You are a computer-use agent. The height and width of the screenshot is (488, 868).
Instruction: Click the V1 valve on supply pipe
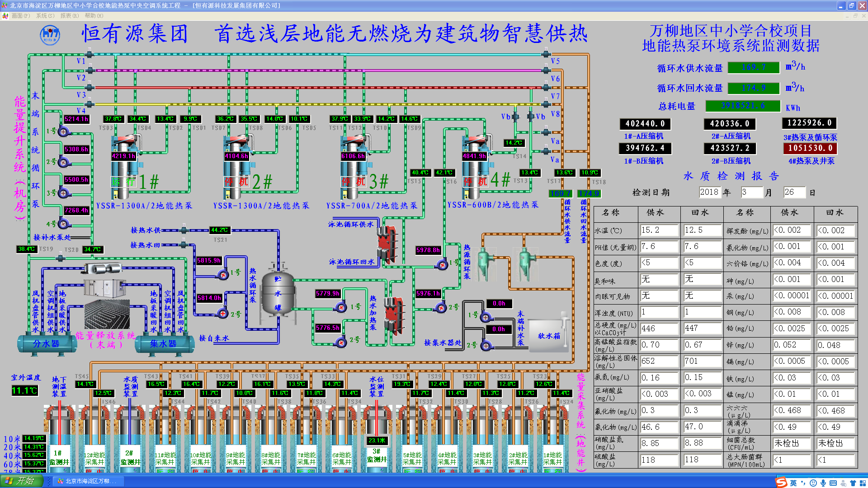click(89, 55)
